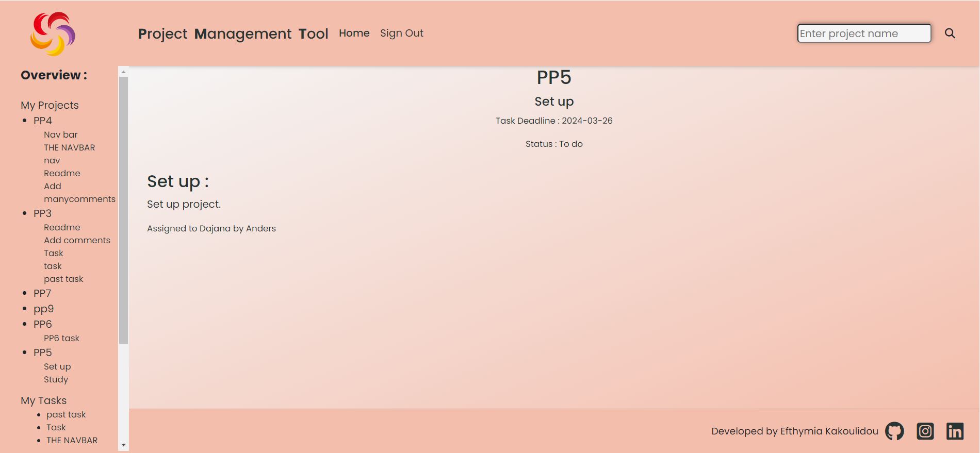Open project pp9 in sidebar
Viewport: 980px width, 453px height.
coord(44,309)
